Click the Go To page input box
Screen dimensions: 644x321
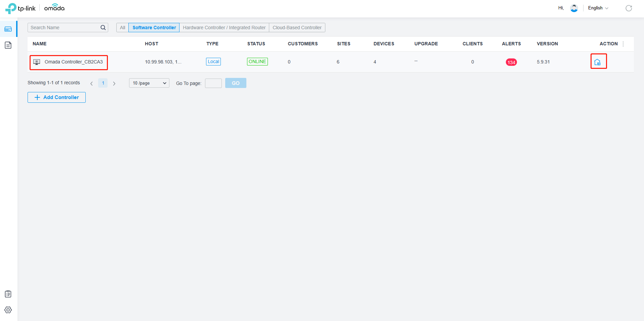pyautogui.click(x=213, y=83)
